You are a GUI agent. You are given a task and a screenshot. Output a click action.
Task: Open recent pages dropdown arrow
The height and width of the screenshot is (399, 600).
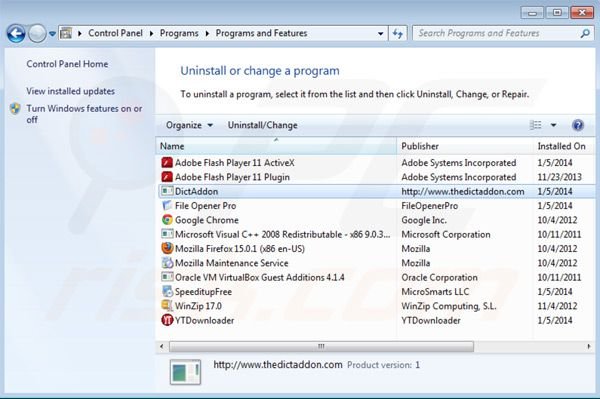[52, 34]
